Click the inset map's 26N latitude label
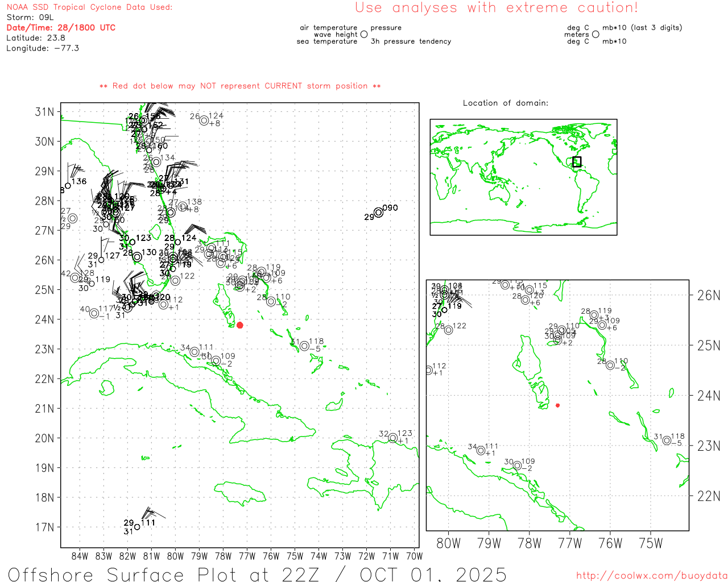The height and width of the screenshot is (582, 728). pyautogui.click(x=709, y=296)
